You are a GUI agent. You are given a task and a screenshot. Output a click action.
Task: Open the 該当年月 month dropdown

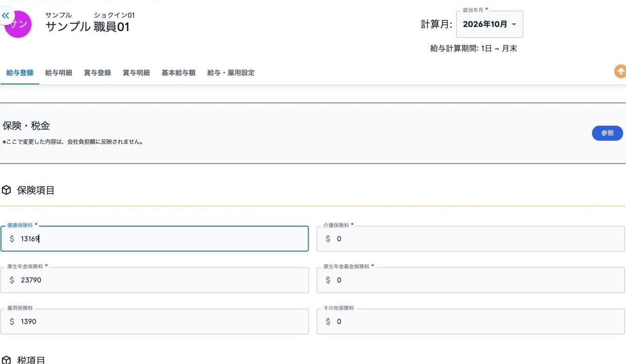tap(490, 24)
